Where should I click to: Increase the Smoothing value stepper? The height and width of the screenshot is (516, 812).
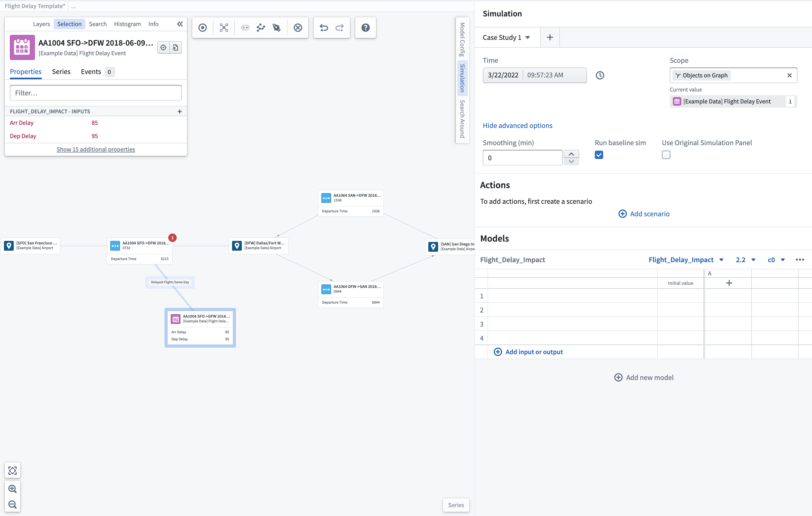tap(571, 154)
